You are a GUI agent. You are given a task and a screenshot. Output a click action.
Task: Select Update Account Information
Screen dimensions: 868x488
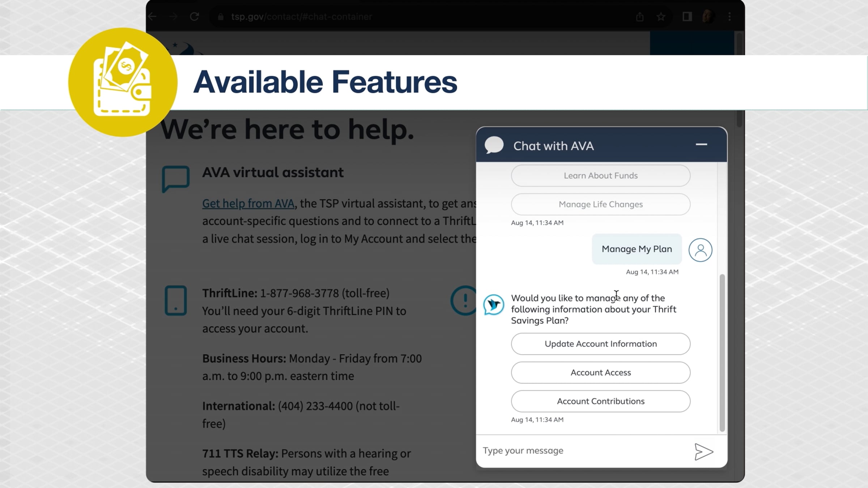click(601, 344)
